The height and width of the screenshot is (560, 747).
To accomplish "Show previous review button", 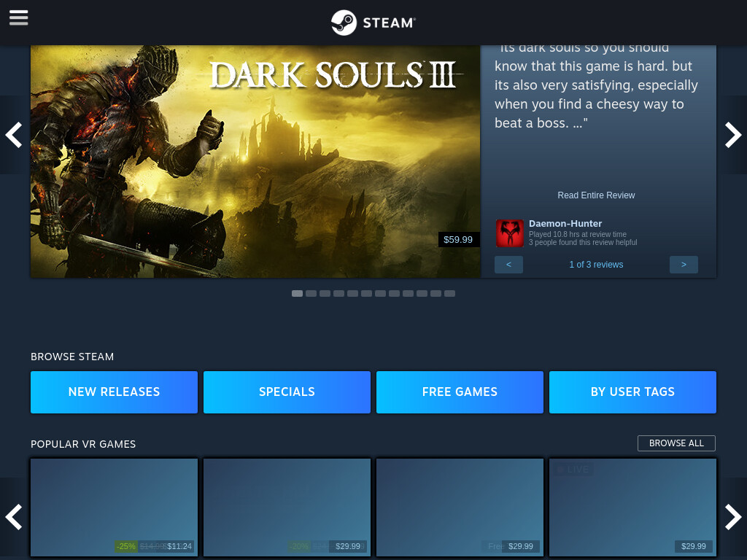I will click(508, 264).
